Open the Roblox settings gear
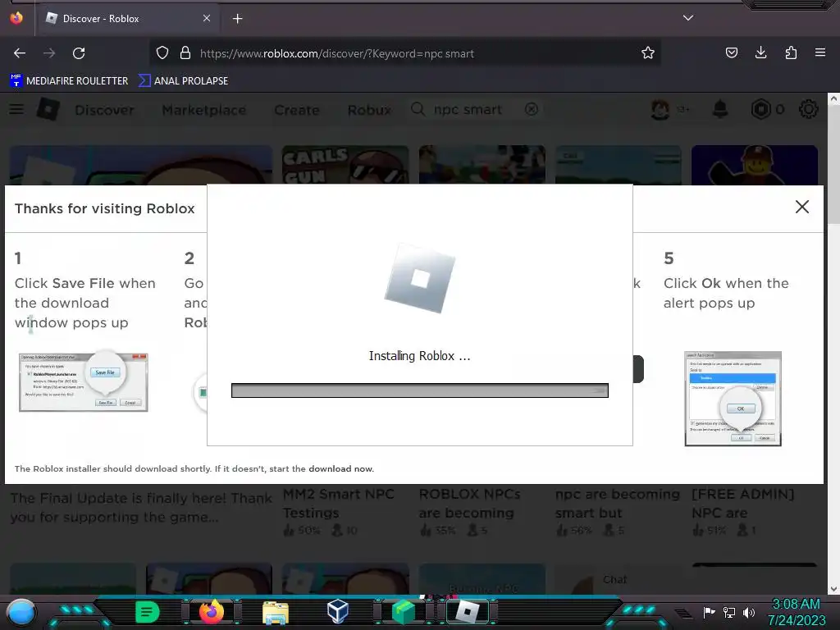840x630 pixels. pos(808,109)
